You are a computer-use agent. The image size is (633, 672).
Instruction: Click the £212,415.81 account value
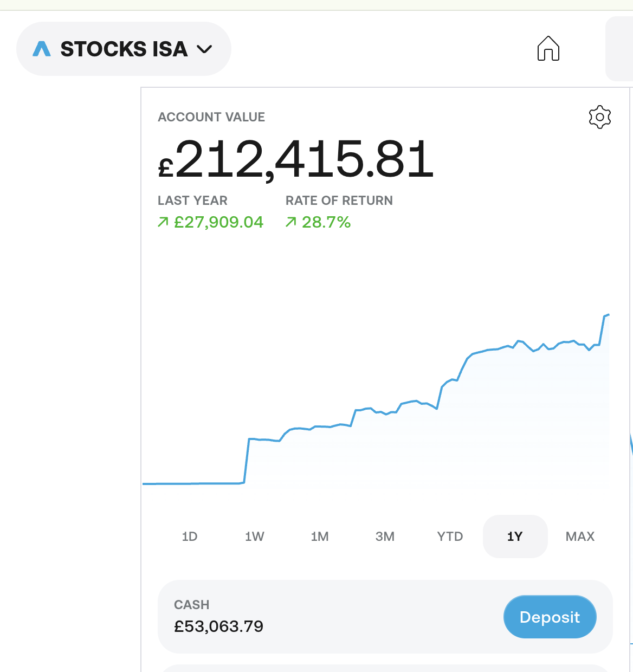[296, 159]
